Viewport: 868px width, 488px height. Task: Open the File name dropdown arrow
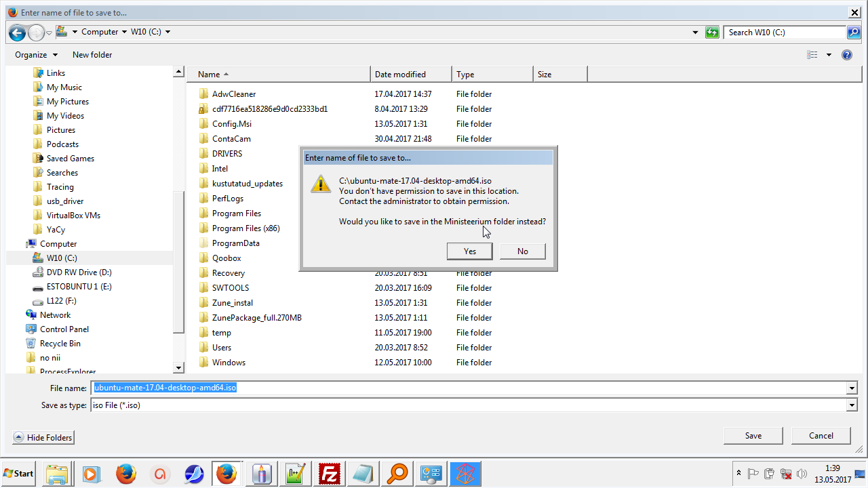coord(852,388)
